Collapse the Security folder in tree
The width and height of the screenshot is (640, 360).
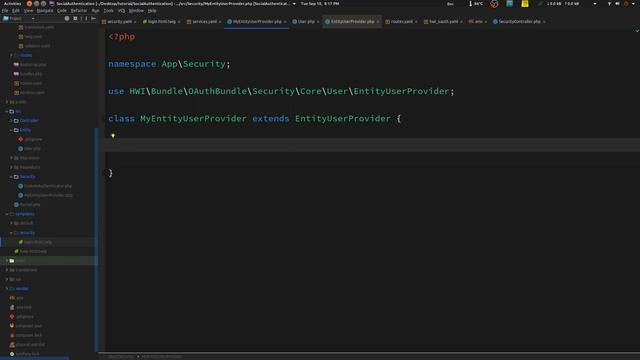click(11, 177)
